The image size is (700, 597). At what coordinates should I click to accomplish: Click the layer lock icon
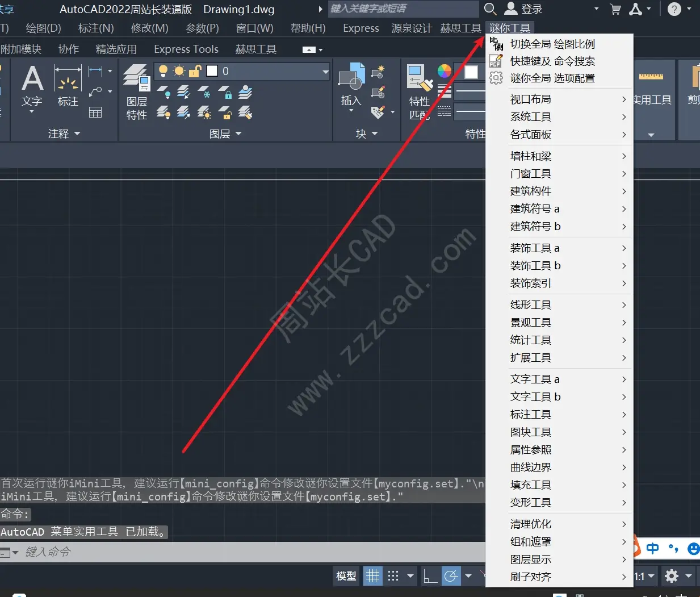(x=225, y=92)
